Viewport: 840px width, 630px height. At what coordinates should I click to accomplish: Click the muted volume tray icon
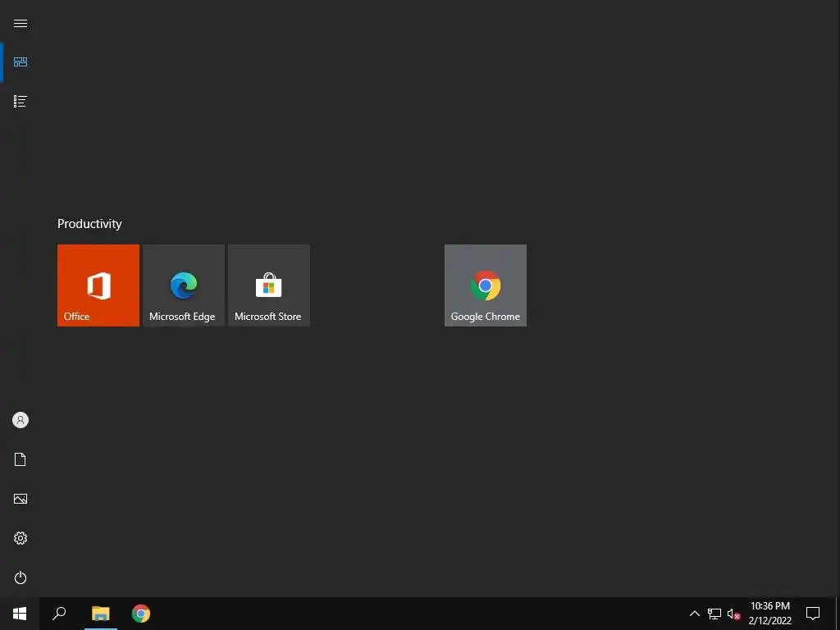click(733, 614)
